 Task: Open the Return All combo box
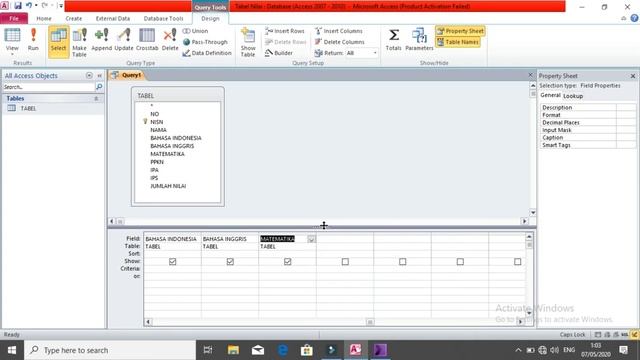(x=362, y=53)
